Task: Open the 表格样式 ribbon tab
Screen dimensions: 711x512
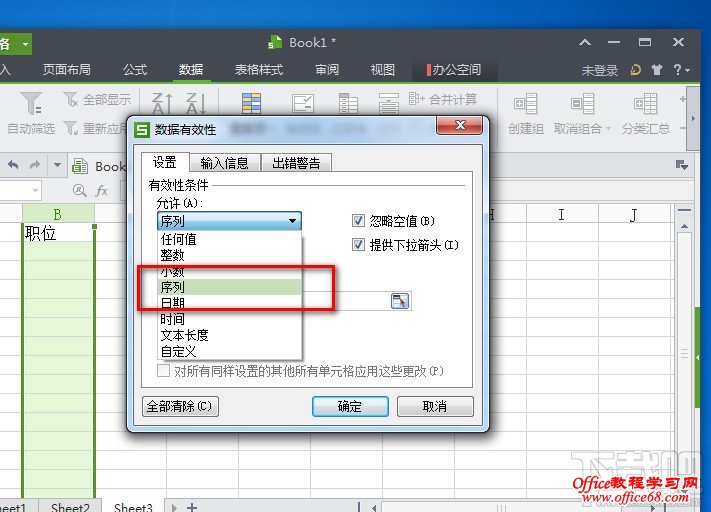Action: point(258,69)
